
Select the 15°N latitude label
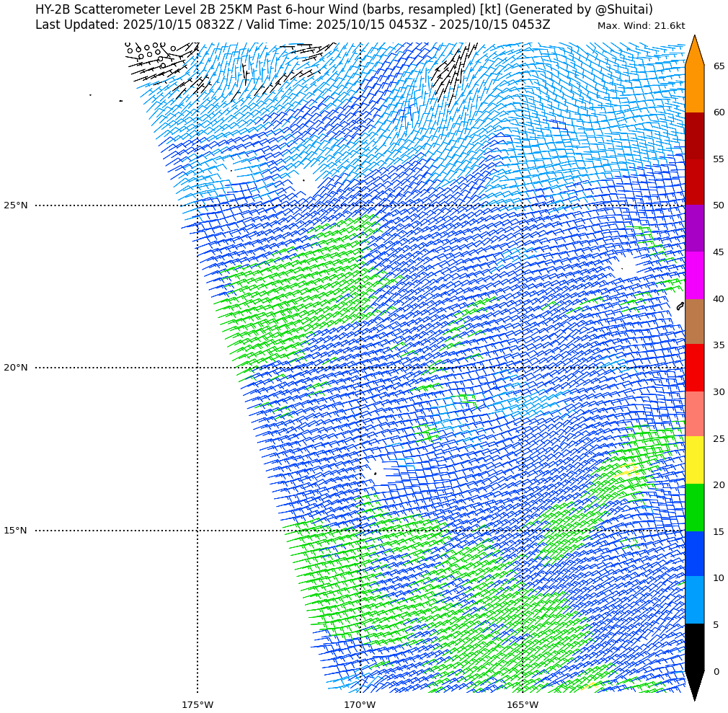pos(16,531)
